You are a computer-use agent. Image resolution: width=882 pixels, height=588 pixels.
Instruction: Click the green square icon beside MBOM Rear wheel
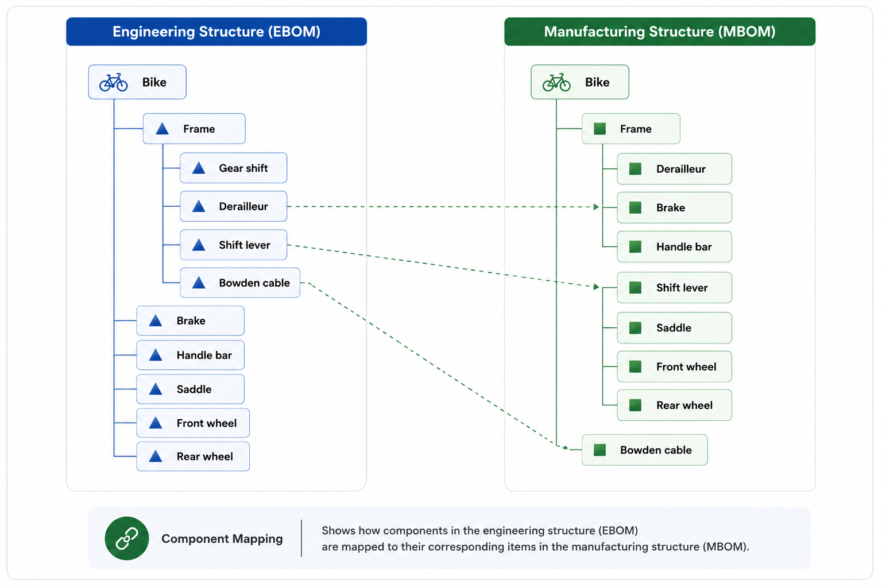(635, 405)
